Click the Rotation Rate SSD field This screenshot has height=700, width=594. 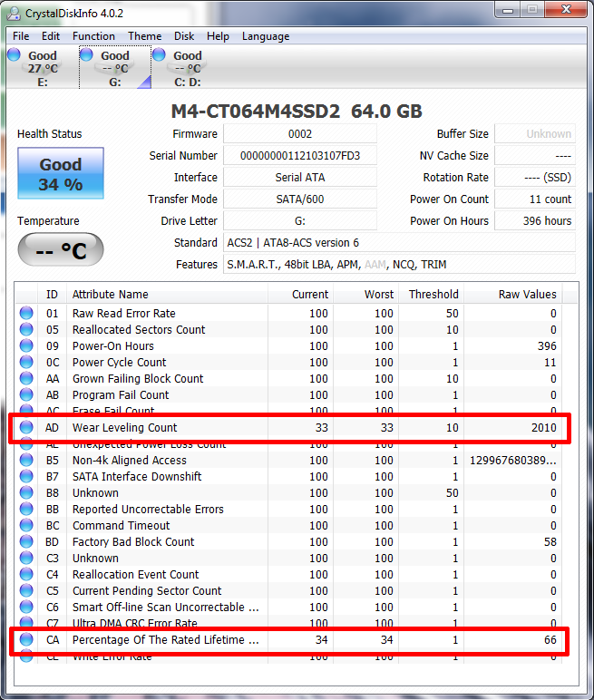[535, 178]
